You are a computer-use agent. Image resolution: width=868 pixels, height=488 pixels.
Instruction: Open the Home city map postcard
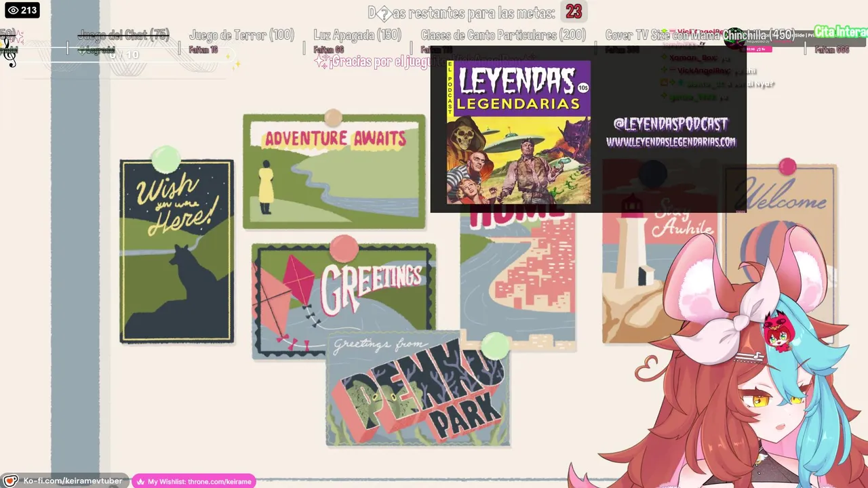517,281
